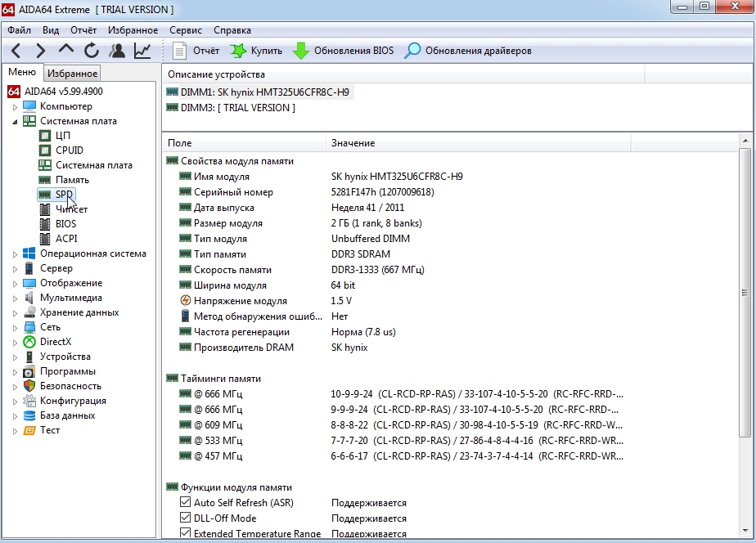Click the Up level arrow icon
Viewport: 756px width, 543px height.
click(66, 51)
